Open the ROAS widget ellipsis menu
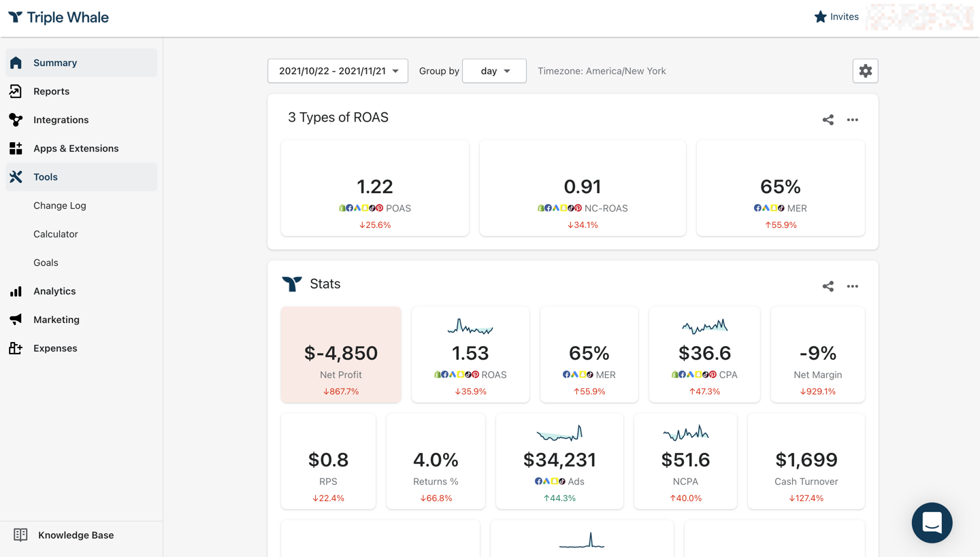980x557 pixels. pos(852,119)
